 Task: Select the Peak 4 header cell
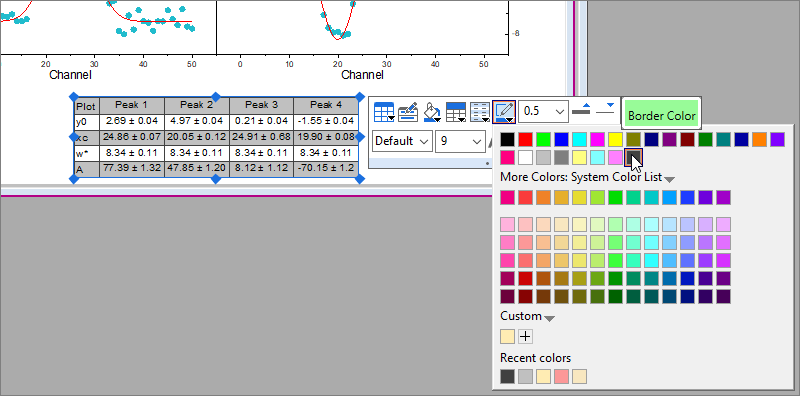pyautogui.click(x=326, y=106)
